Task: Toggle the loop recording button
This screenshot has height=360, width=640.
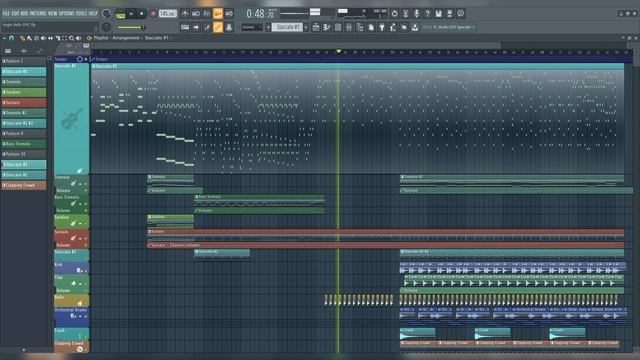Action: [x=229, y=13]
